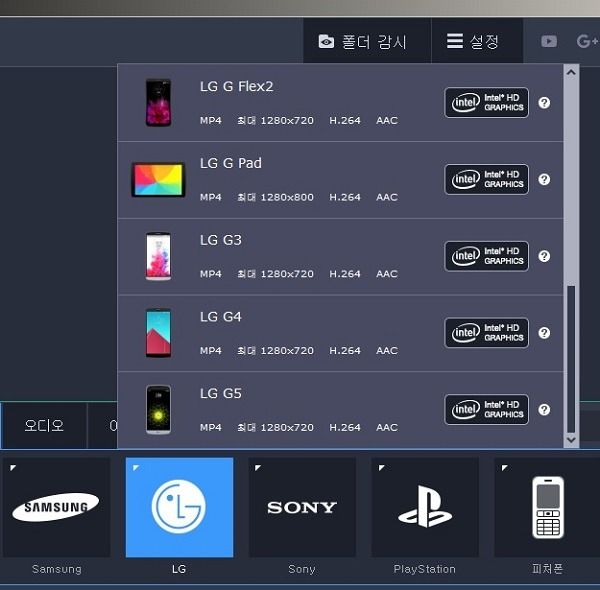Select the LG G Flex2 preset
Image resolution: width=600 pixels, height=590 pixels.
point(340,103)
